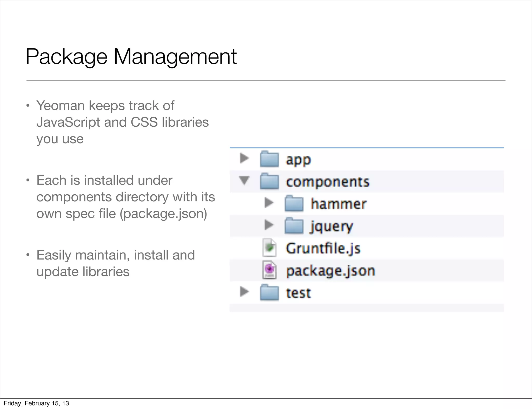Click the 'Friday, February 15, 13' date footer
The width and height of the screenshot is (532, 409).
click(36, 403)
